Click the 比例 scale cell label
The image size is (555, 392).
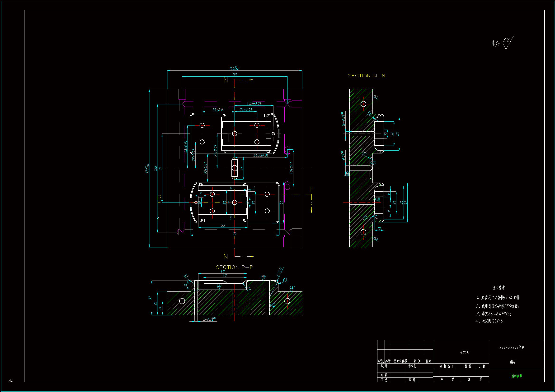click(x=482, y=366)
